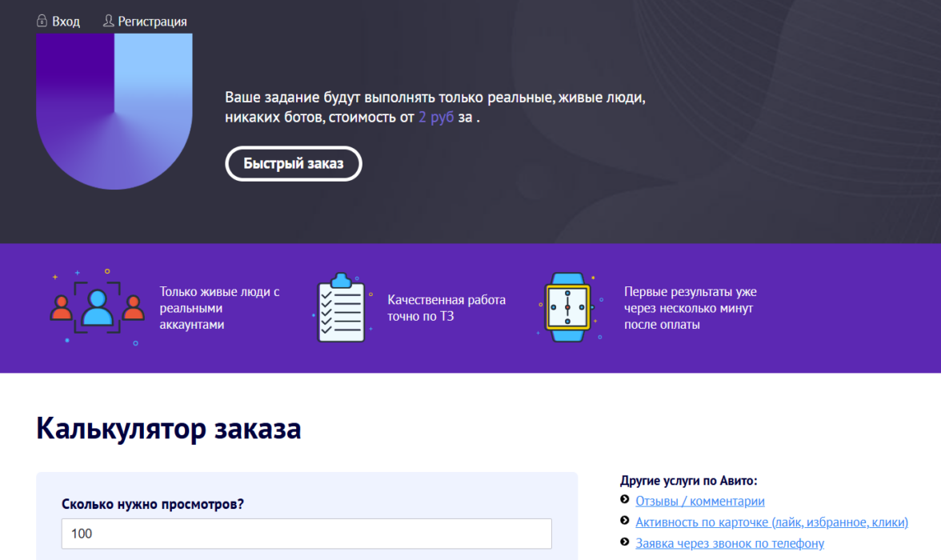Screen dimensions: 941x560
Task: Focus the 'Сколько нужно просмотров?' input field
Action: (x=306, y=534)
